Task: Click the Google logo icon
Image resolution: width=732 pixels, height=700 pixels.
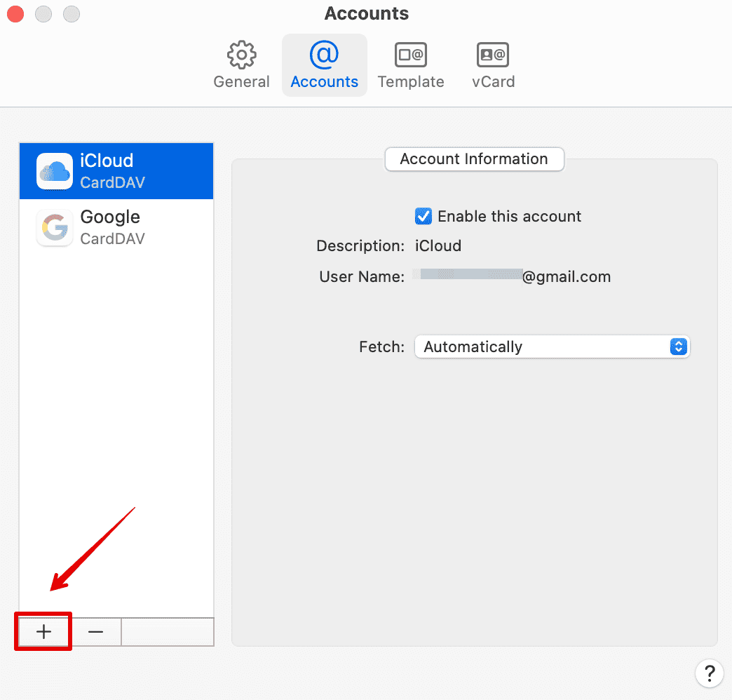Action: pyautogui.click(x=55, y=228)
